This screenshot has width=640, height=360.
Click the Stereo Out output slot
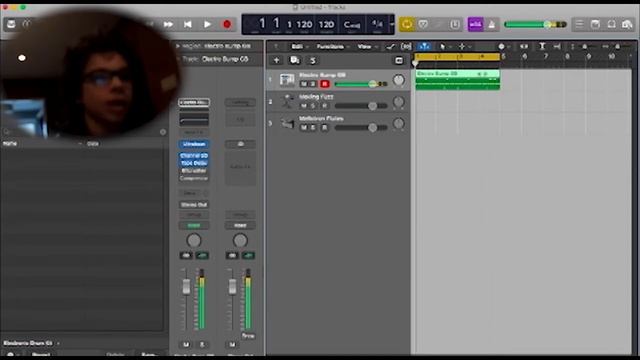(194, 204)
